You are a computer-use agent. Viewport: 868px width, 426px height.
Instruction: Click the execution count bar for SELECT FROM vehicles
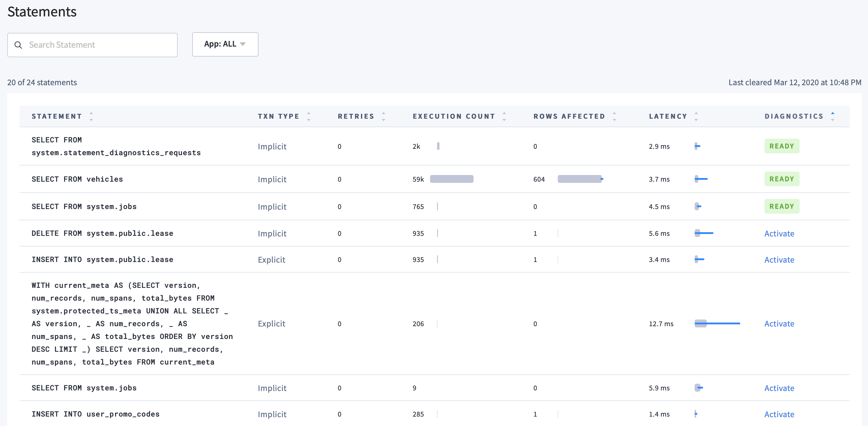tap(454, 178)
